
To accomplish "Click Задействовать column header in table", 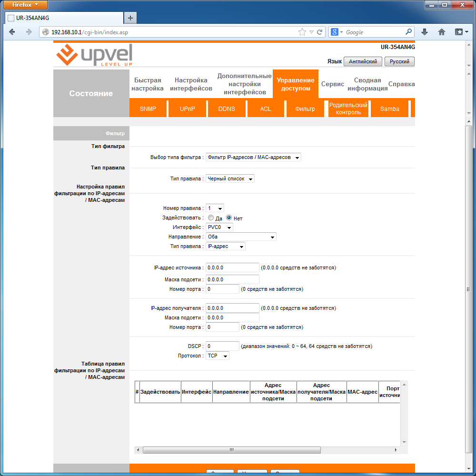I will tap(160, 392).
